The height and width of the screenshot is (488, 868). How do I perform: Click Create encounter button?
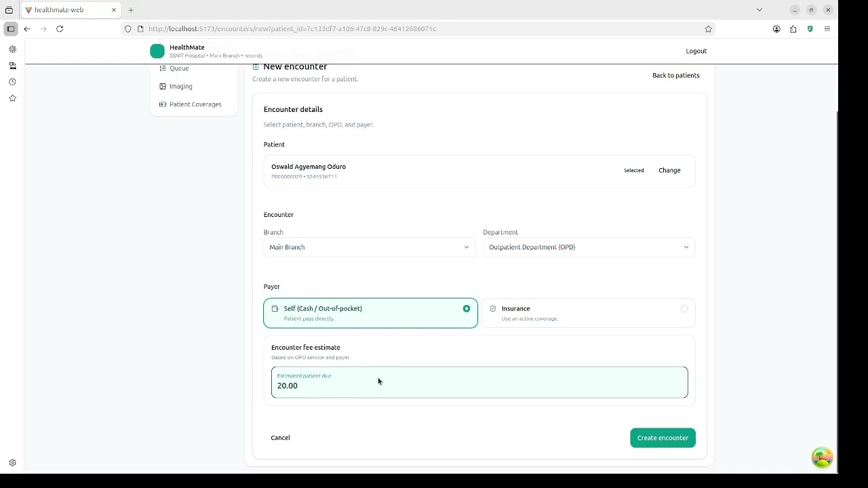tap(663, 438)
